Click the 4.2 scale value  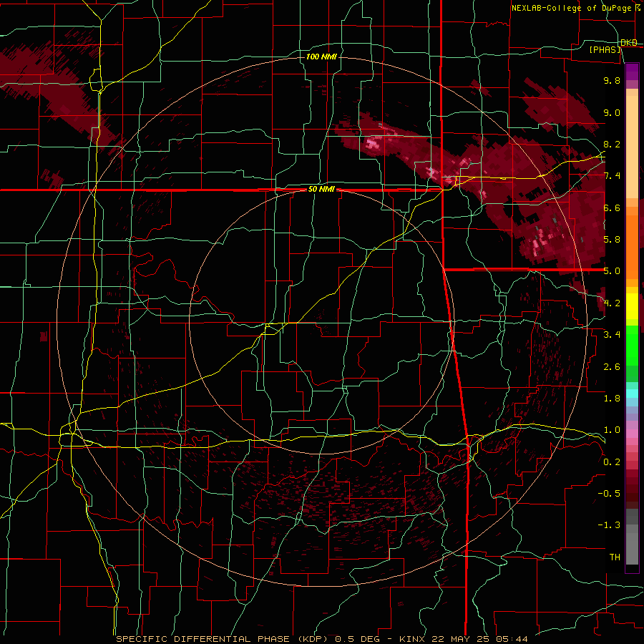(612, 303)
